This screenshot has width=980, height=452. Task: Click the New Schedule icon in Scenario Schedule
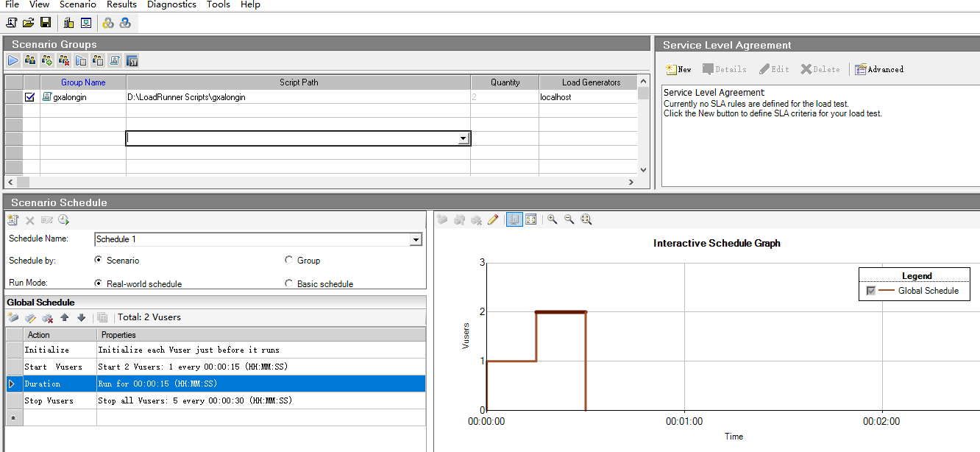[13, 220]
